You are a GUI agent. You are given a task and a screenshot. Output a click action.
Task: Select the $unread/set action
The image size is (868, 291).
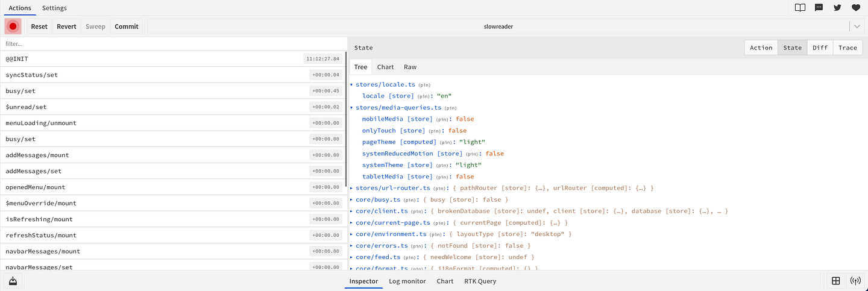(x=172, y=107)
